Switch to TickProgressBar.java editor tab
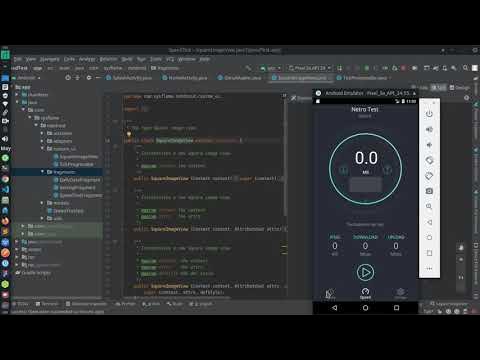This screenshot has height=360, width=480. tap(362, 78)
